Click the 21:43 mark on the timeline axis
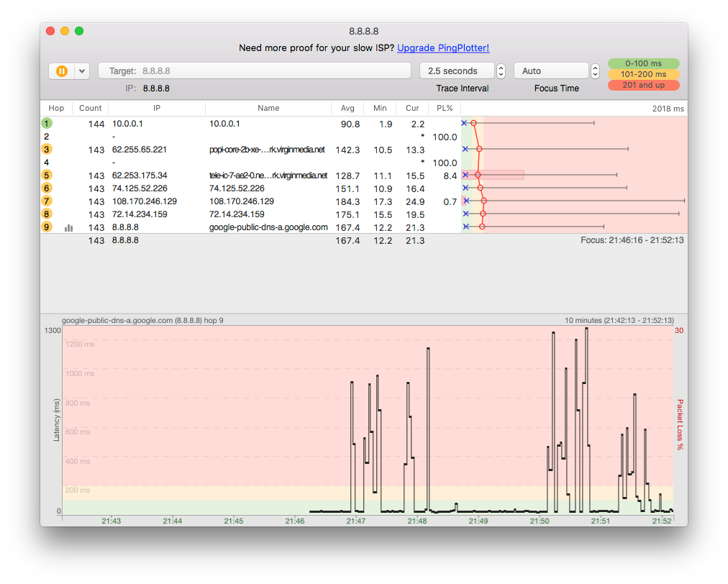The width and height of the screenshot is (728, 584). click(x=111, y=521)
